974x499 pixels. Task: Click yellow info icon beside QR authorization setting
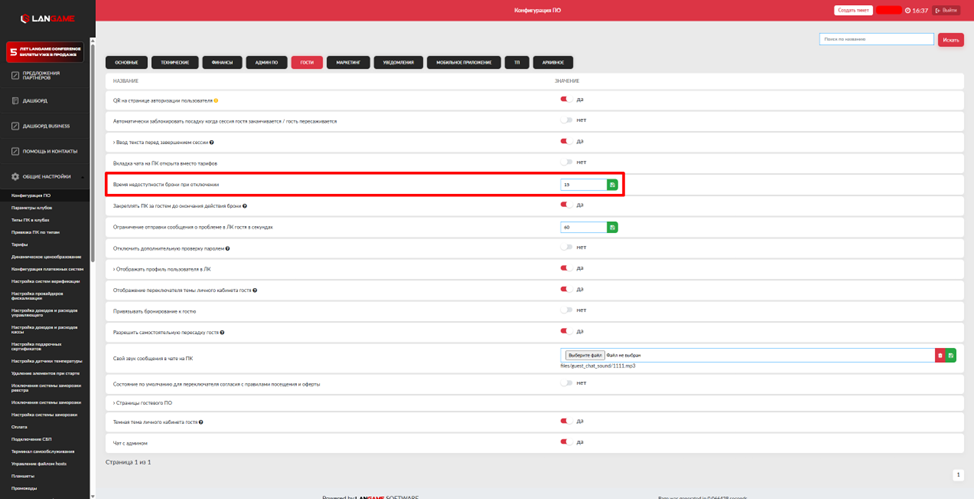pos(216,101)
